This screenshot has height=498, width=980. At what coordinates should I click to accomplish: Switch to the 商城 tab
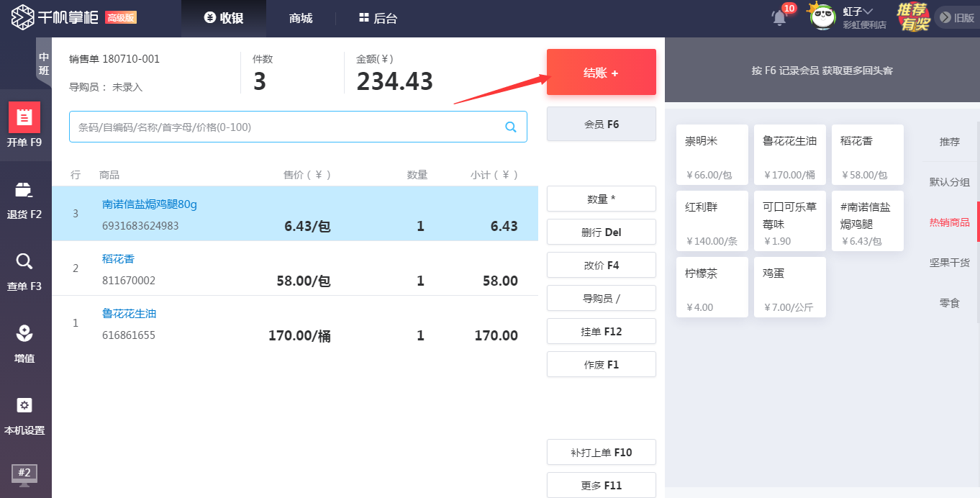[x=301, y=19]
